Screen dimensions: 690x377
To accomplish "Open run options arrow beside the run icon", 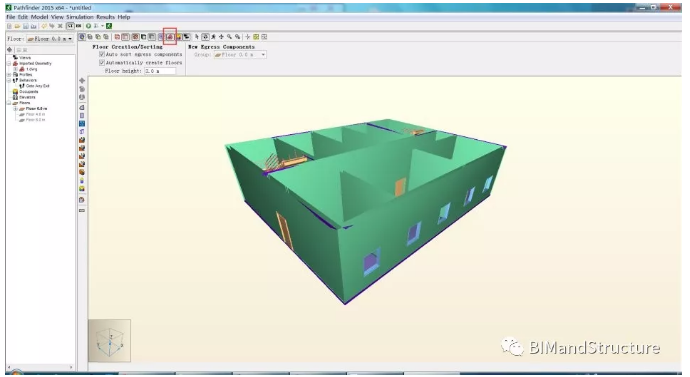I will 102,26.
